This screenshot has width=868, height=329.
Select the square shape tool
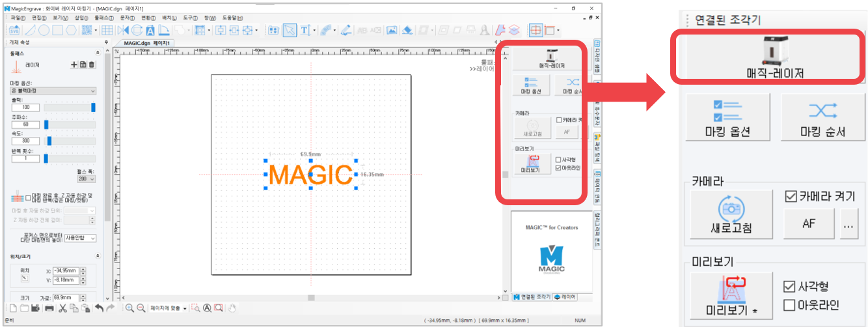(57, 30)
